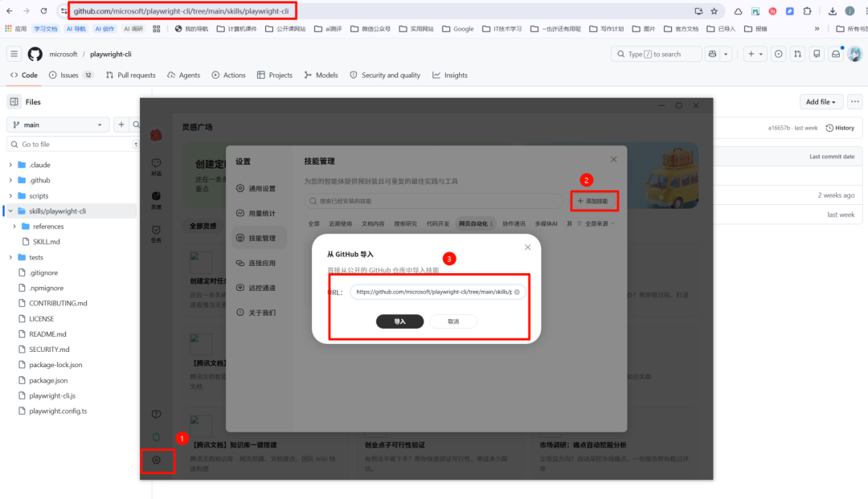The width and height of the screenshot is (868, 499).
Task: Open the Insights tab
Action: (450, 76)
